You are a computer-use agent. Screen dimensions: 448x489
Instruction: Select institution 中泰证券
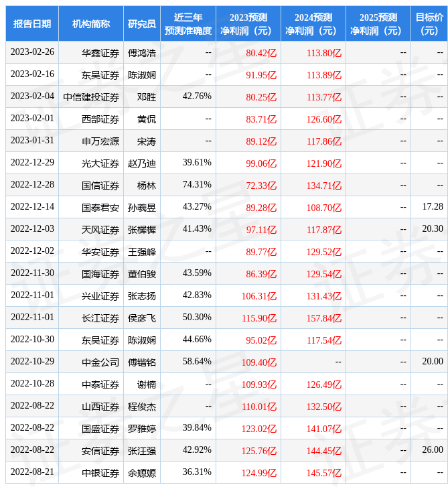[x=100, y=385]
